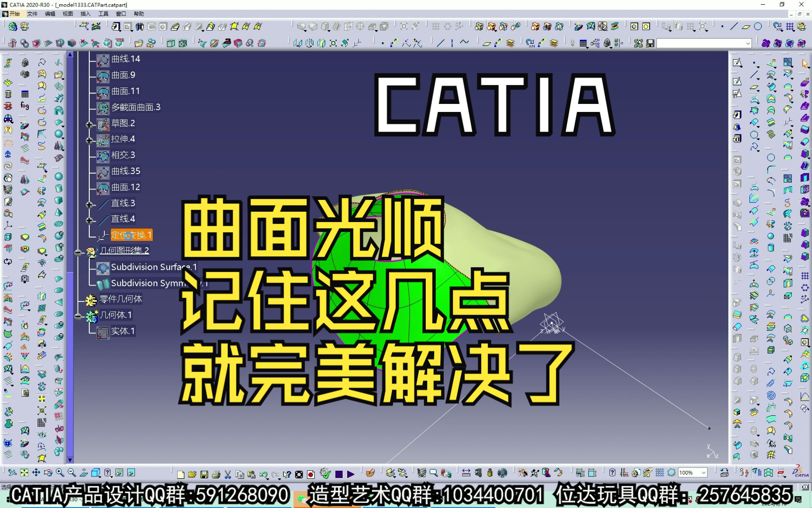Click the Fit All In icon
The width and height of the screenshot is (812, 508).
24,473
